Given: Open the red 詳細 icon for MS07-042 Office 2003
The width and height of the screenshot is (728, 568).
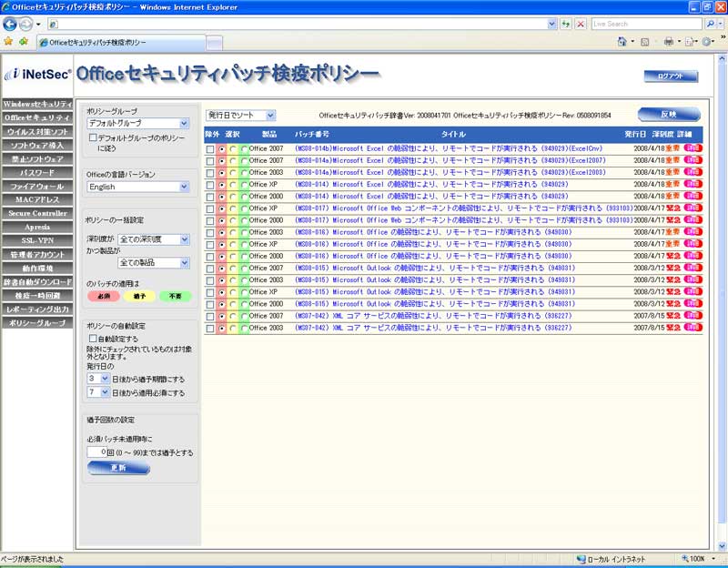Looking at the screenshot, I should point(693,328).
